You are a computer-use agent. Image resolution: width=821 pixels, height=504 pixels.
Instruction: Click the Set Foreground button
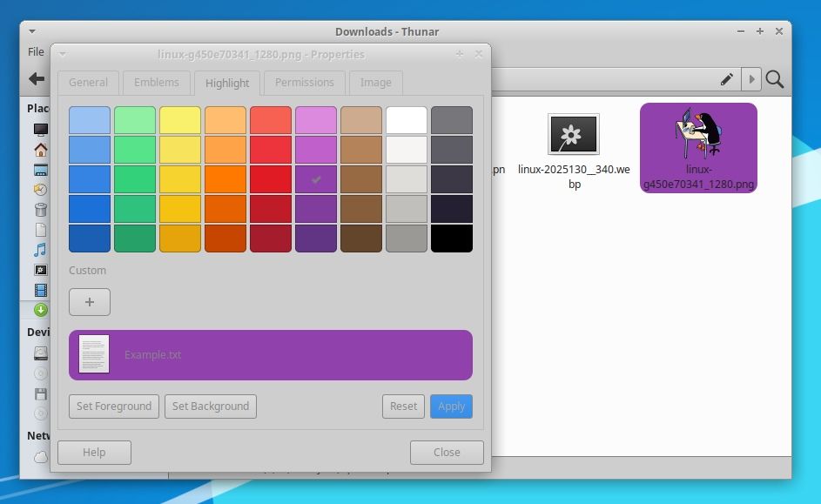pos(113,406)
